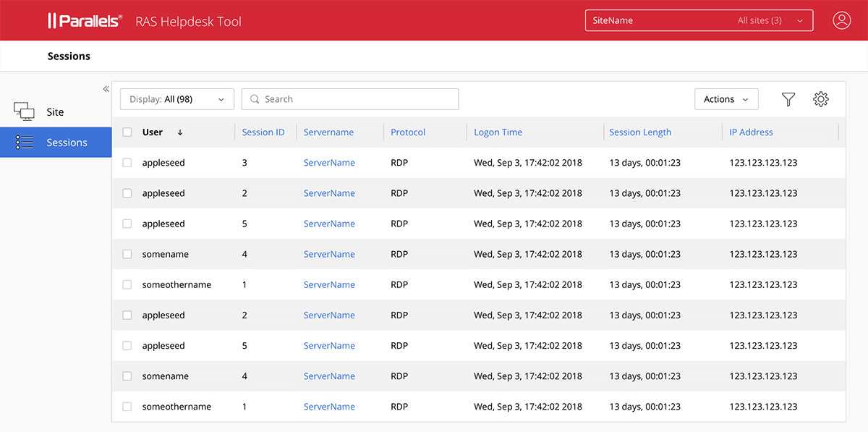
Task: Click in the Search input field
Action: (350, 99)
